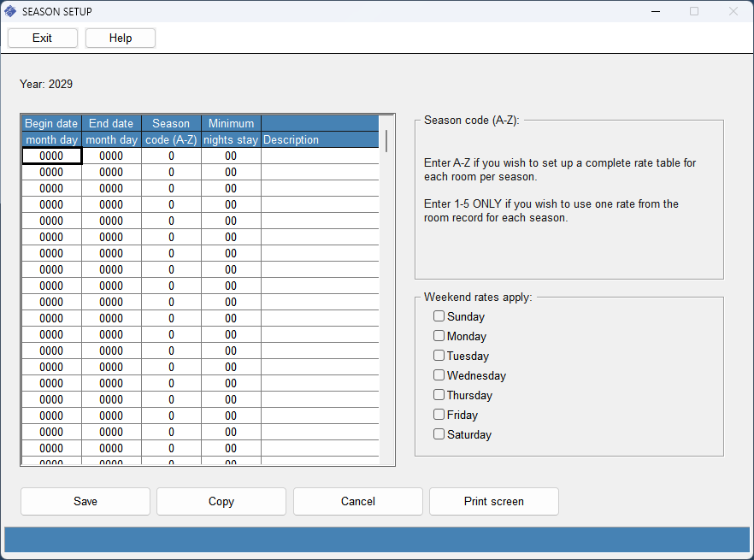Check the Tuesday weekend rate option
754x560 pixels.
[439, 356]
